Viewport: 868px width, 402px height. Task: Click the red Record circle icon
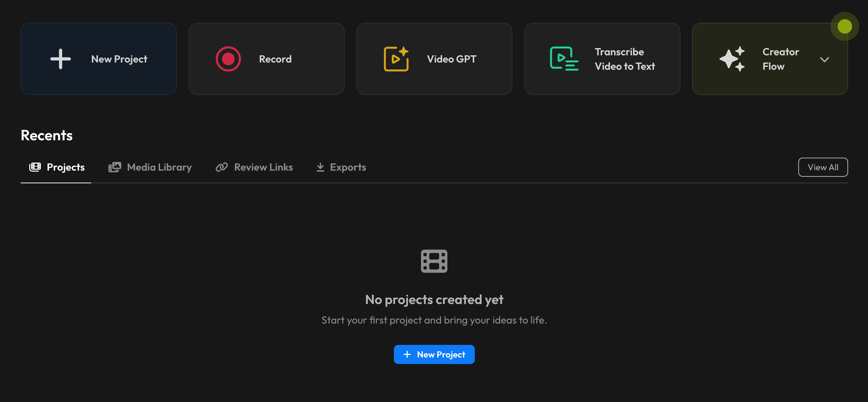coord(228,59)
